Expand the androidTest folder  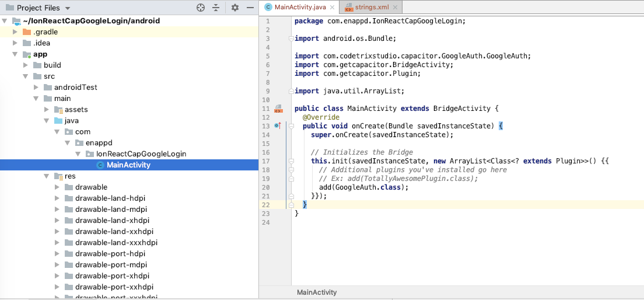pyautogui.click(x=36, y=88)
